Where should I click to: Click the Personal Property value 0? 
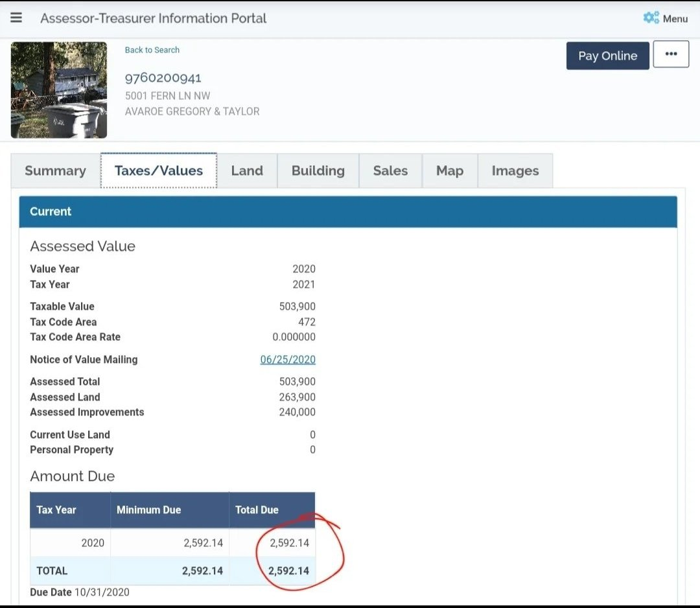point(312,450)
